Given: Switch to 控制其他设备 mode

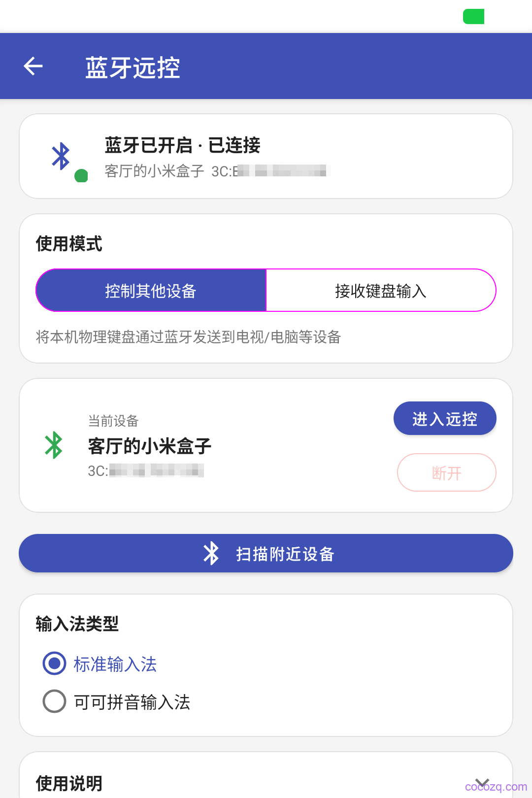Looking at the screenshot, I should (151, 291).
